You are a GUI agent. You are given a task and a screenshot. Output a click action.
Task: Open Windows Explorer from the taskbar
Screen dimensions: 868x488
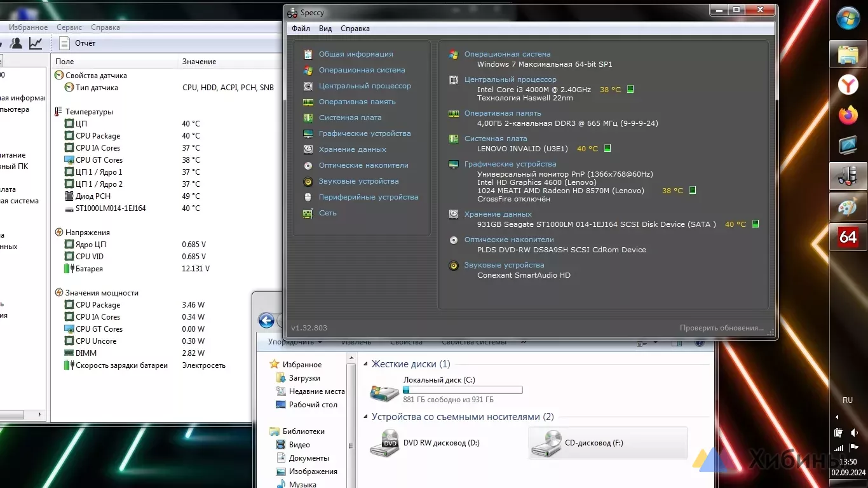tap(848, 55)
